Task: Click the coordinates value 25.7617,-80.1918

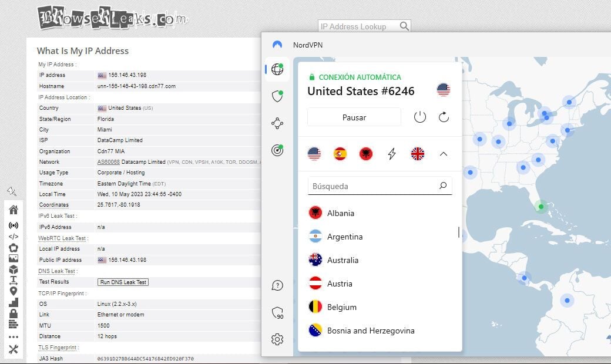Action: tap(119, 205)
